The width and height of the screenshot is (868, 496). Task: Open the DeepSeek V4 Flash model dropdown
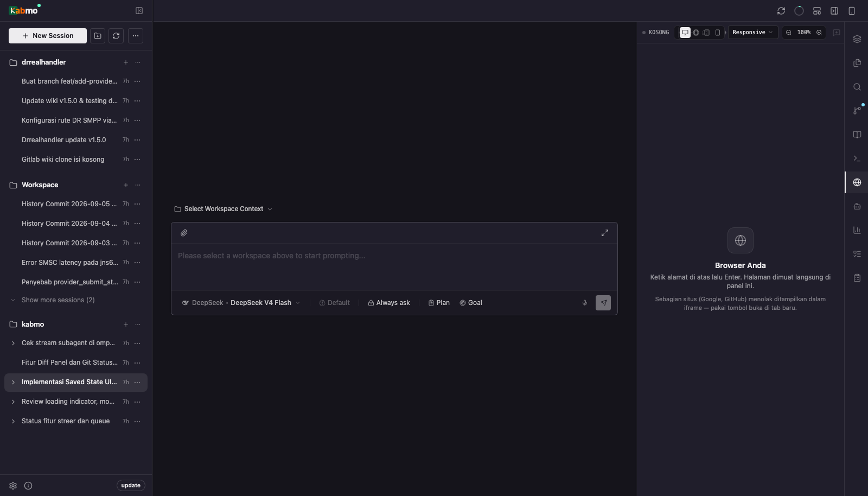coord(241,303)
